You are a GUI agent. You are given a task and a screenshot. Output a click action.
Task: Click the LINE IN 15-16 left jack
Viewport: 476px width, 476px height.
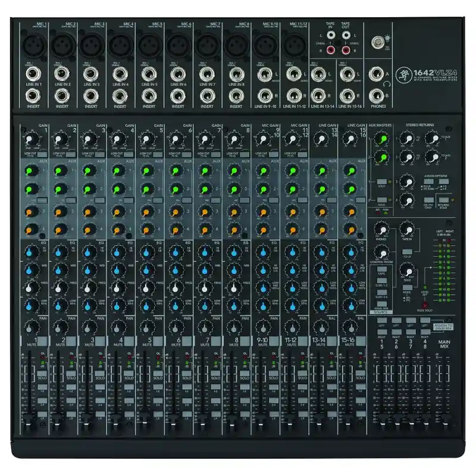coord(347,74)
